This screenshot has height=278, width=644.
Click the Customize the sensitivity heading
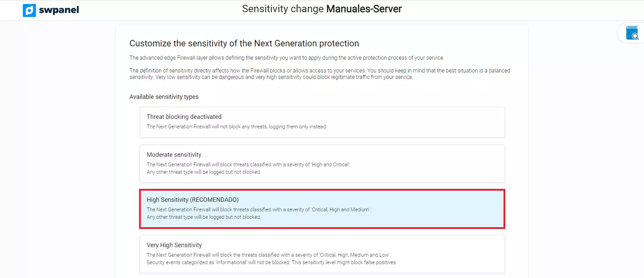(244, 44)
